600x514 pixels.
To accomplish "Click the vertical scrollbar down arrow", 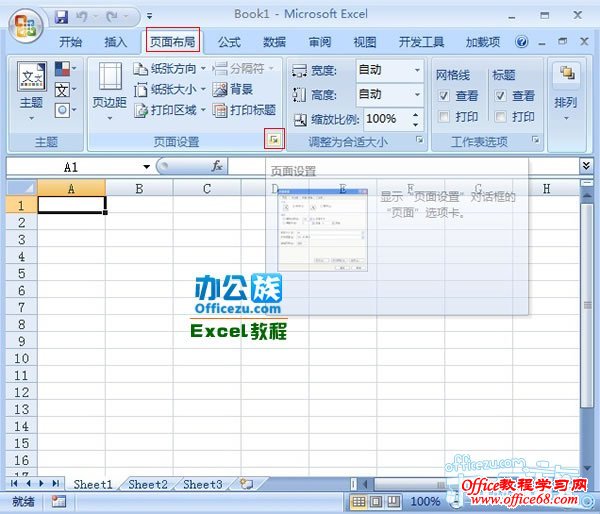I will (x=587, y=468).
